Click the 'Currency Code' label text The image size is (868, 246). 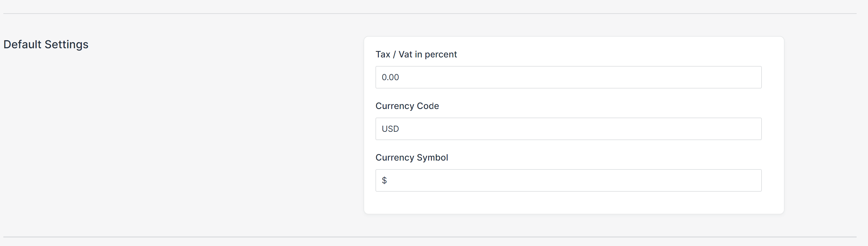[407, 106]
